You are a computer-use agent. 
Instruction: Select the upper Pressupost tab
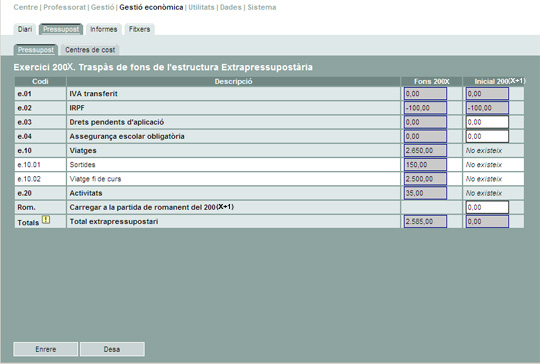point(61,29)
